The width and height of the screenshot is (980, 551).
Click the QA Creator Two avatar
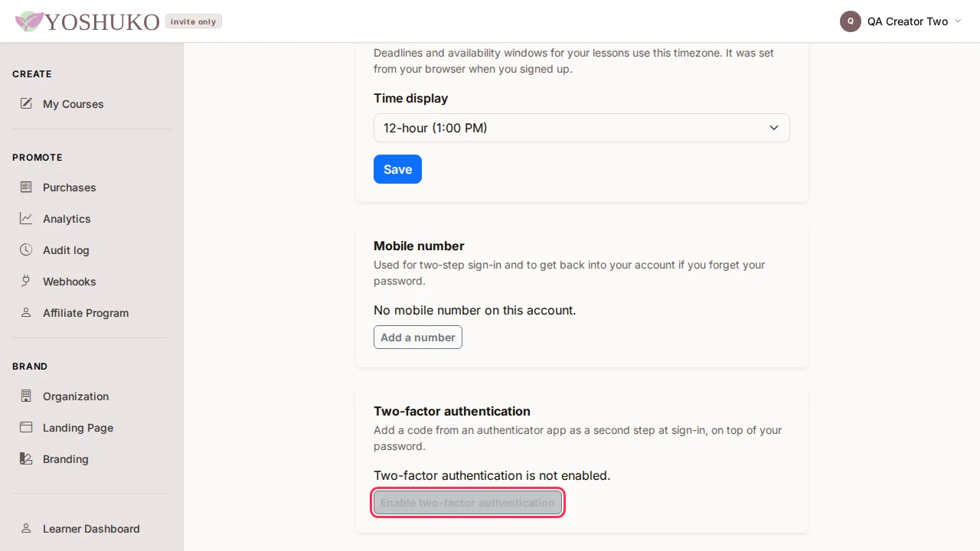(851, 21)
